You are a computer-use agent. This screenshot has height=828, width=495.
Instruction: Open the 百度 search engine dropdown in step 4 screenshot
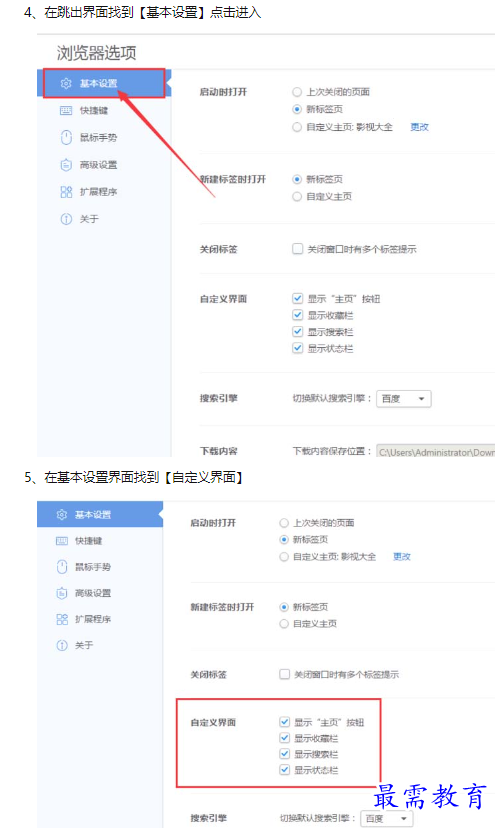[404, 399]
